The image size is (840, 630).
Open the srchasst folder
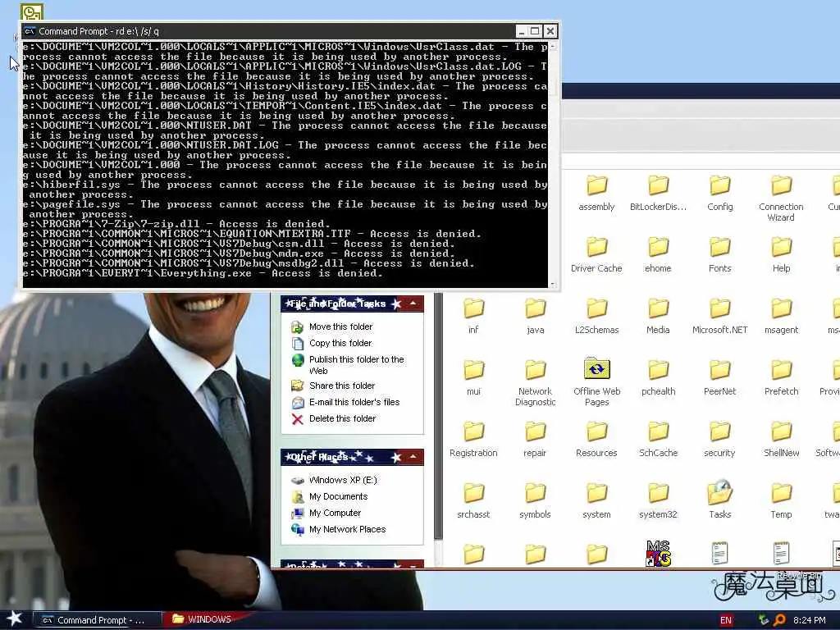coord(473,501)
